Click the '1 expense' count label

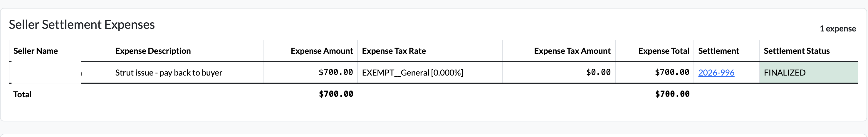(838, 29)
